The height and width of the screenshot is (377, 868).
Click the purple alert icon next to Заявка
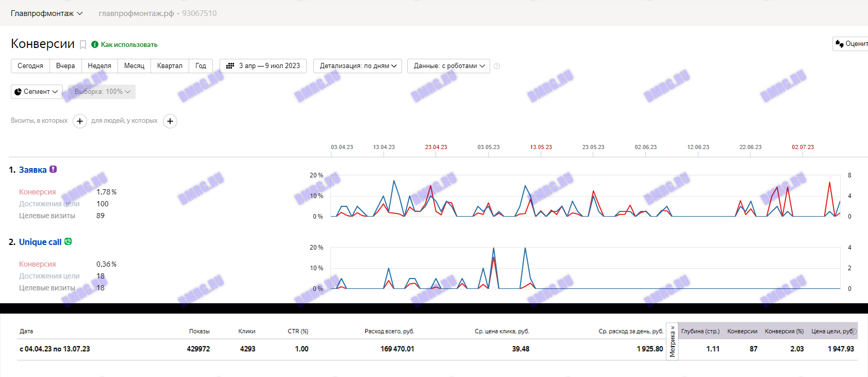tap(53, 169)
